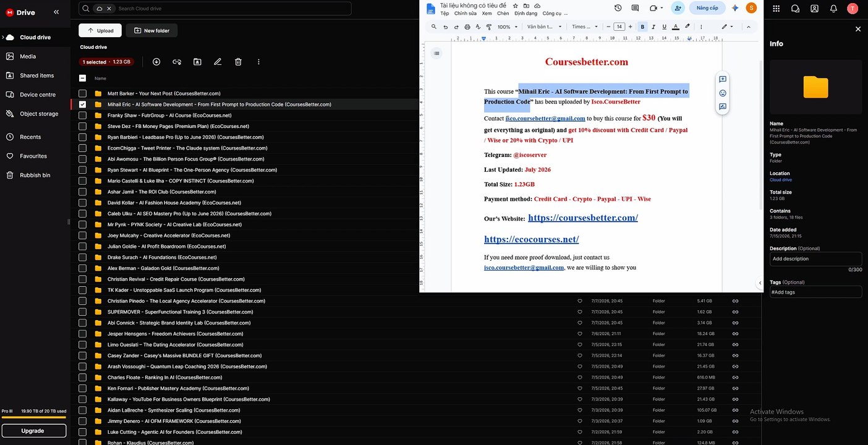This screenshot has height=445, width=868.
Task: Tick the Alex Berman folder checkbox
Action: click(82, 268)
